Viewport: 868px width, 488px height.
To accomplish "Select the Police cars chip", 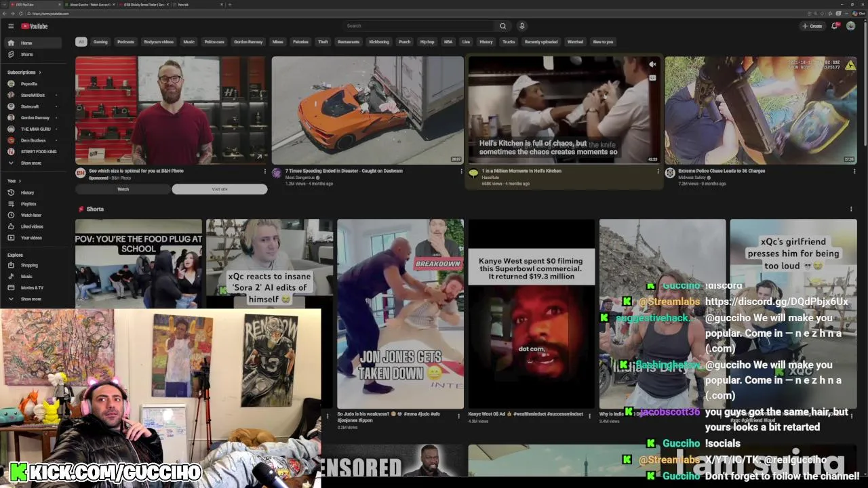I will point(214,42).
